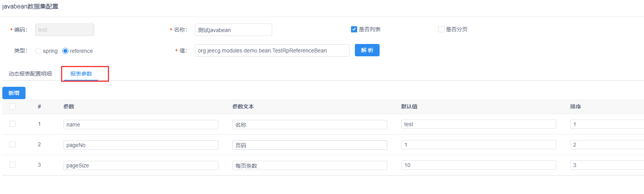
Task: Tick the checkbox for row 1 name
Action: (12, 124)
